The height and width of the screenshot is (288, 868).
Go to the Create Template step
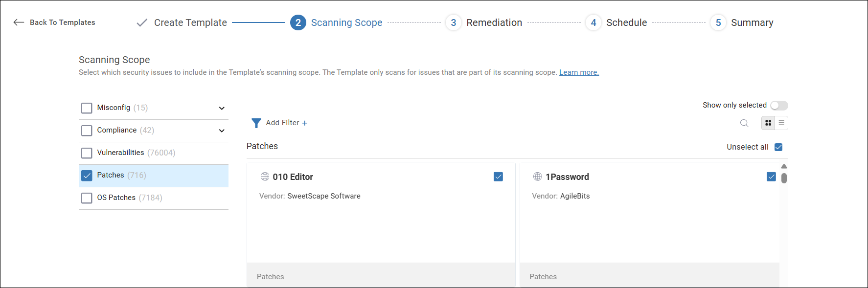point(190,22)
